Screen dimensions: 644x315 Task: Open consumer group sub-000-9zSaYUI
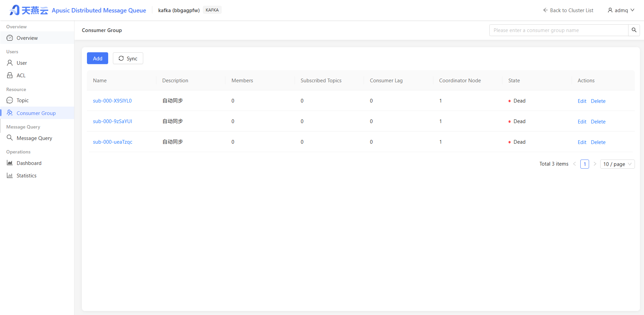[113, 121]
